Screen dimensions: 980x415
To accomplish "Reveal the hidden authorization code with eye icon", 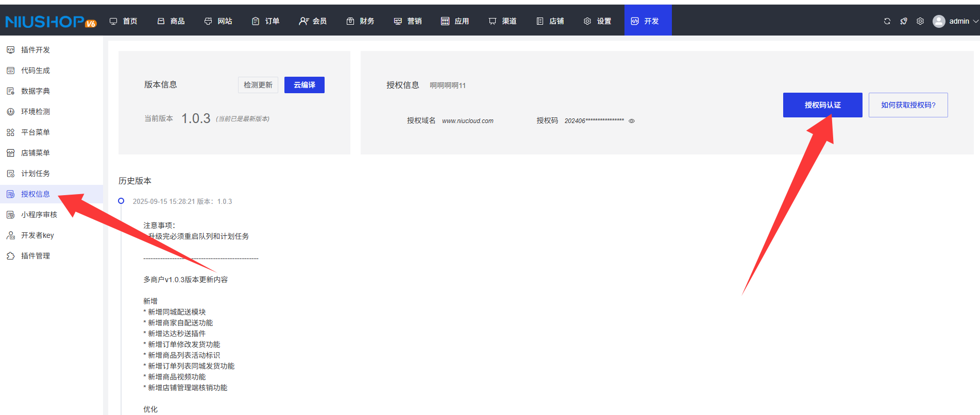I will [x=632, y=121].
